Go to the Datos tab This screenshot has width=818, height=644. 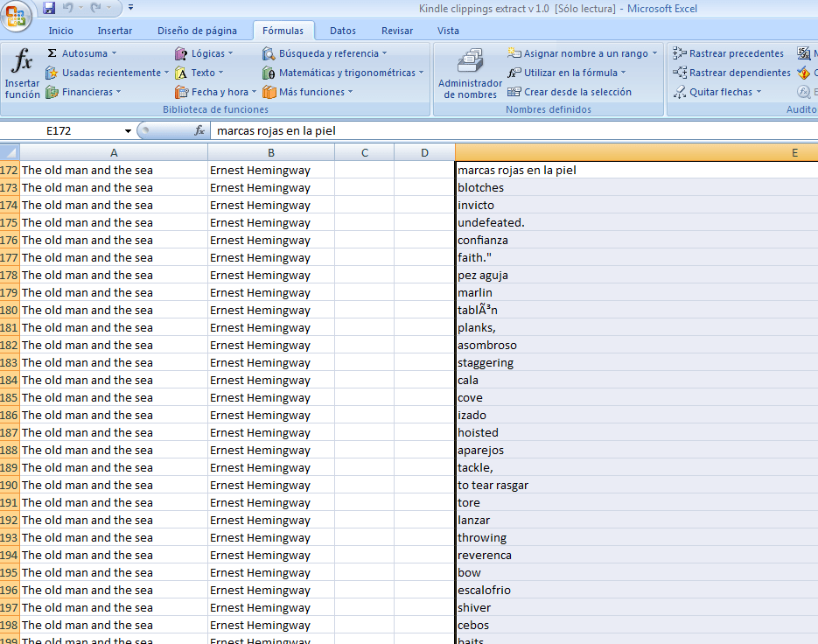343,31
